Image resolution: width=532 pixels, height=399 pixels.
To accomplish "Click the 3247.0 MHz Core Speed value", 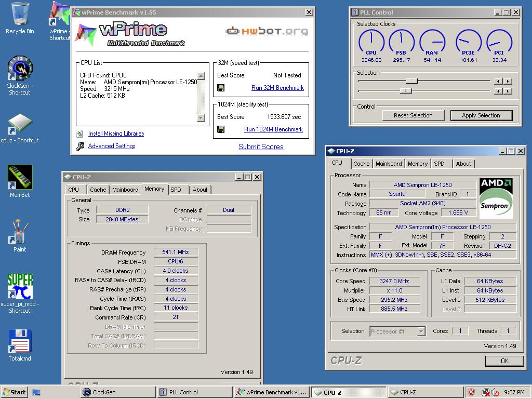I will coord(394,281).
